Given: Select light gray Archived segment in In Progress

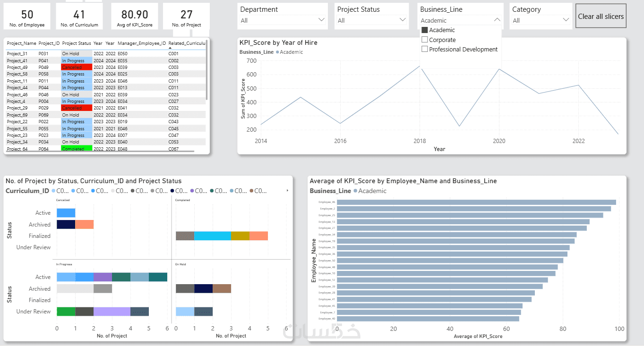Looking at the screenshot, I should point(75,288).
